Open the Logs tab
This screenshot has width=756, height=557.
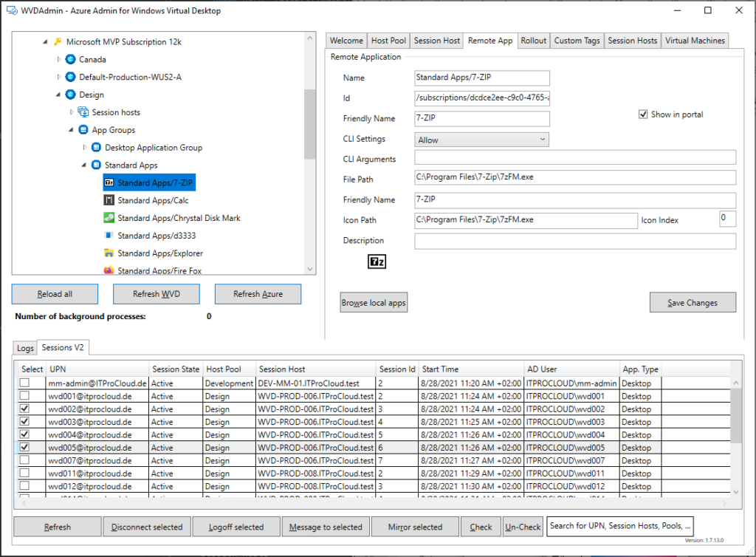(25, 348)
